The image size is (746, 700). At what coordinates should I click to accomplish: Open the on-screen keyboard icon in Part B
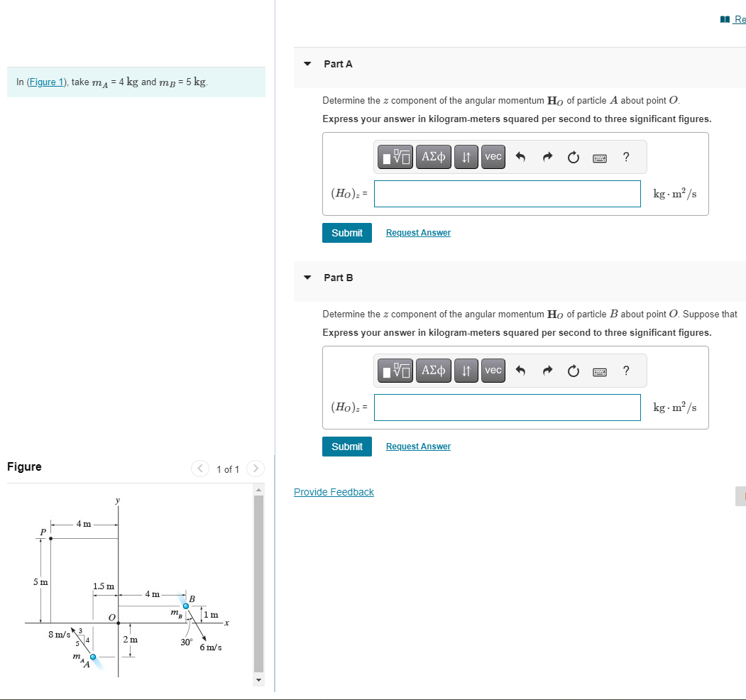(x=599, y=370)
